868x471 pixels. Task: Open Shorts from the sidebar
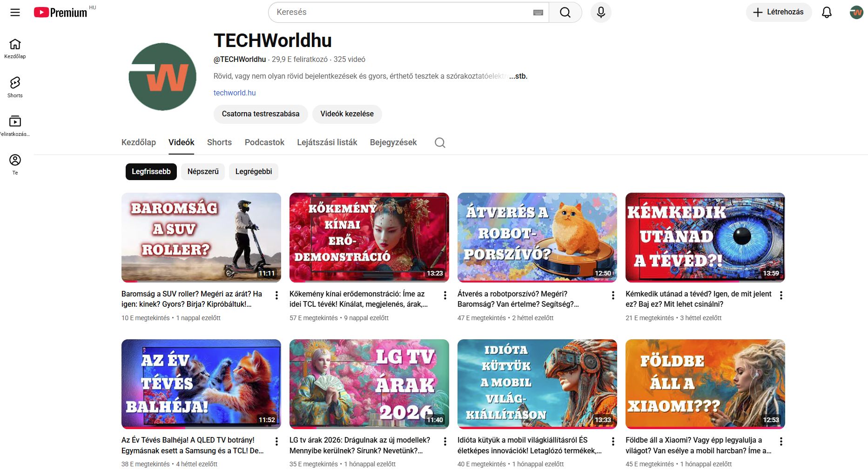pyautogui.click(x=15, y=87)
